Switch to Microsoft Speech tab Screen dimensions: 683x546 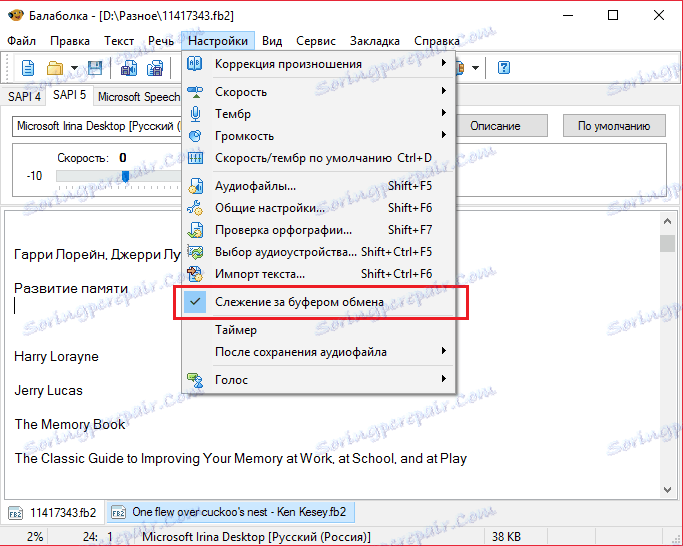(x=139, y=97)
